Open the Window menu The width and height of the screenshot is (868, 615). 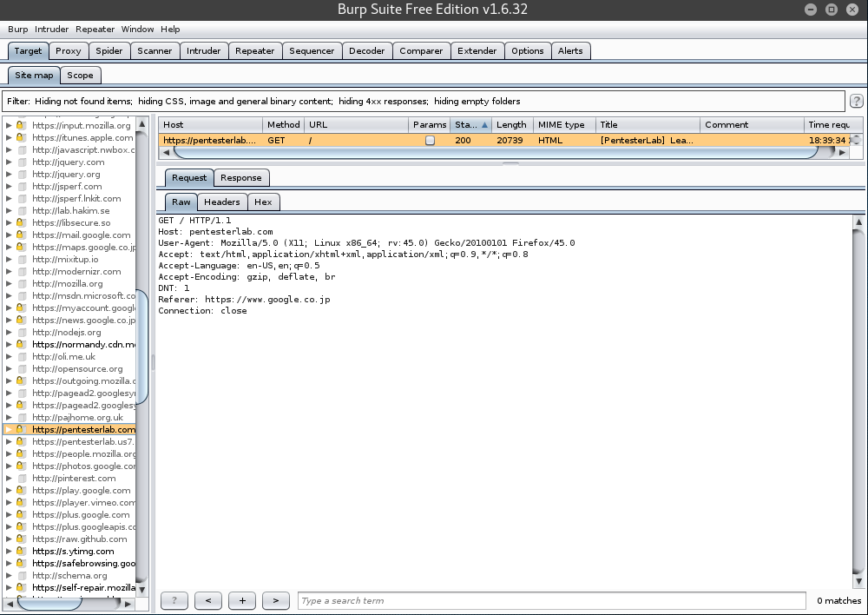point(137,30)
